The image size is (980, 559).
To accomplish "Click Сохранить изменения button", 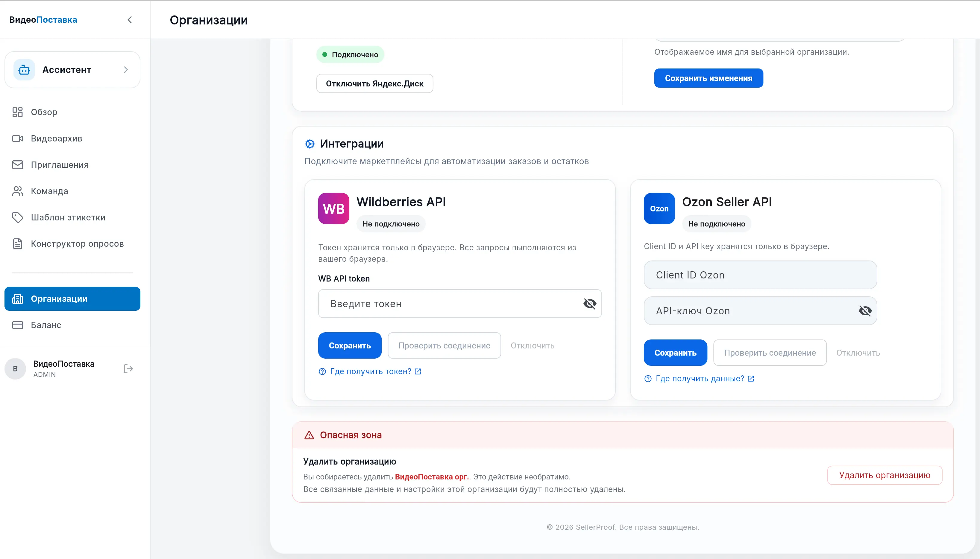I will (x=709, y=78).
